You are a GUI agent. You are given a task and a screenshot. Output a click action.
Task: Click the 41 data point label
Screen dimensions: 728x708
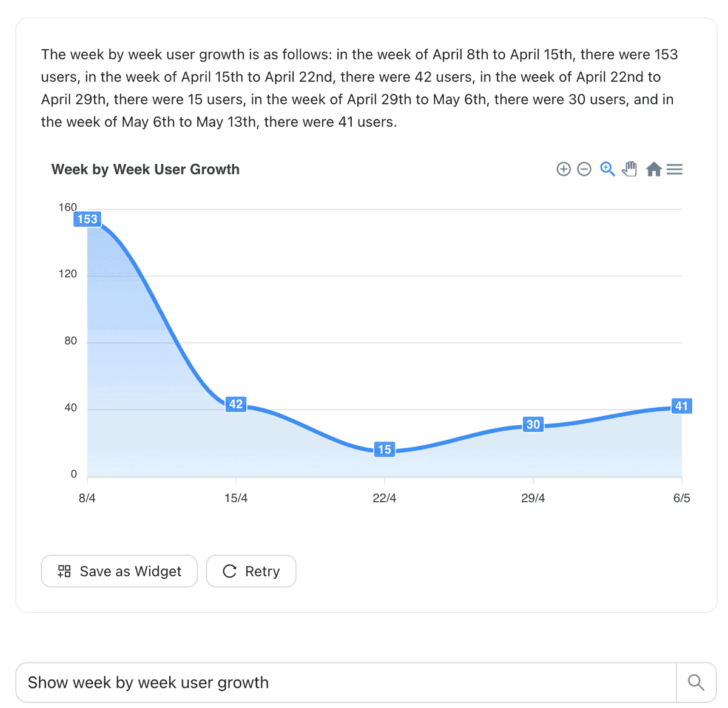[681, 406]
